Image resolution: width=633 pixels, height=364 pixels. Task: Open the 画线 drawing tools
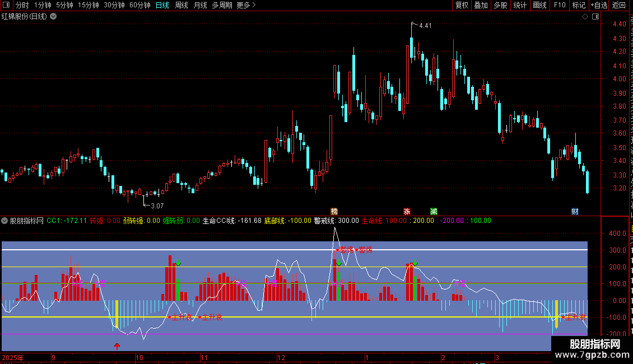539,5
